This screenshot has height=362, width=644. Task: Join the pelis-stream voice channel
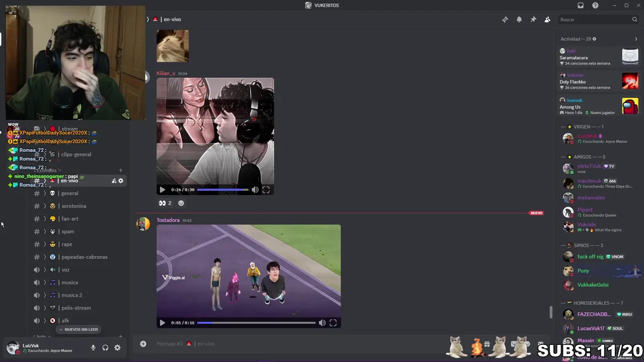click(76, 308)
